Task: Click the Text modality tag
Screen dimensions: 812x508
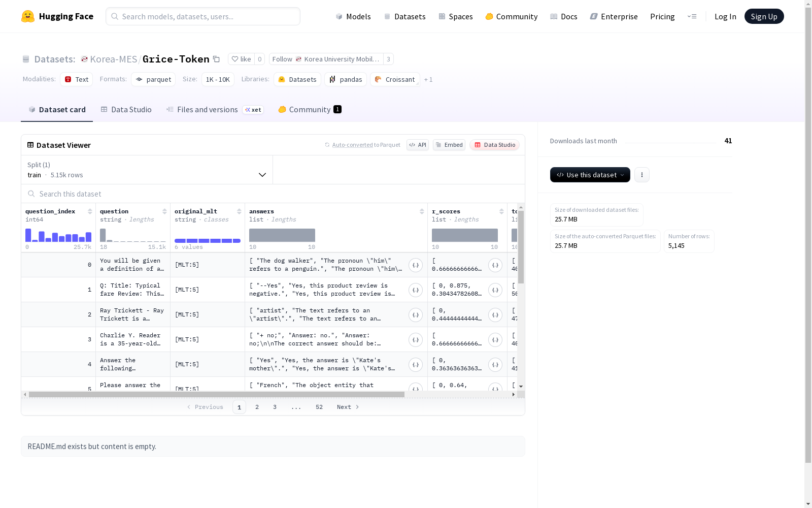Action: point(77,79)
